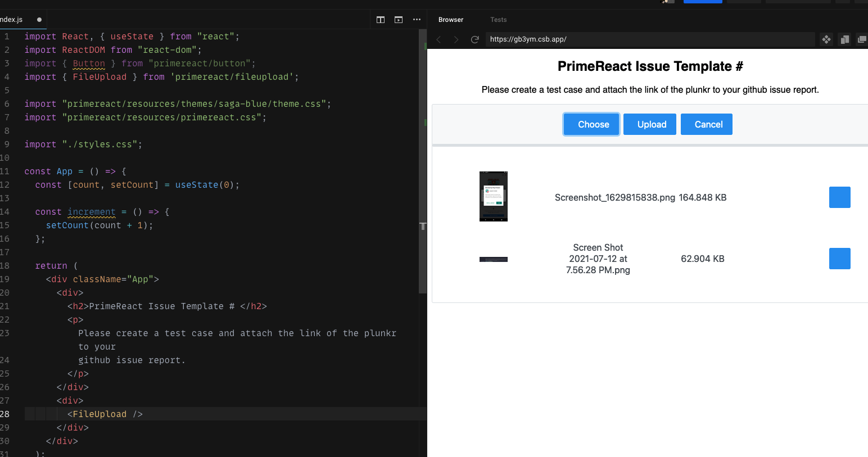Click the Choose button

591,124
